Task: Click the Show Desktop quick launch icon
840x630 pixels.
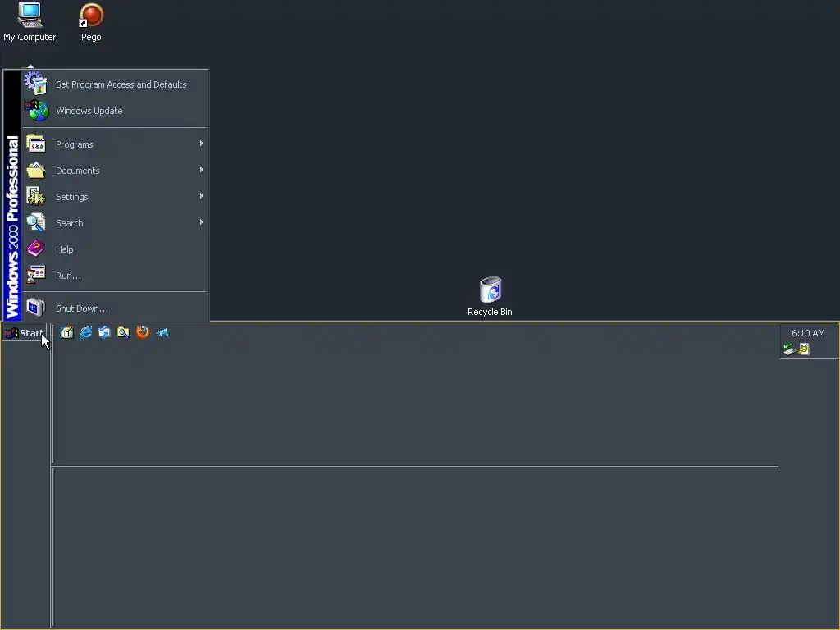Action: (x=66, y=333)
